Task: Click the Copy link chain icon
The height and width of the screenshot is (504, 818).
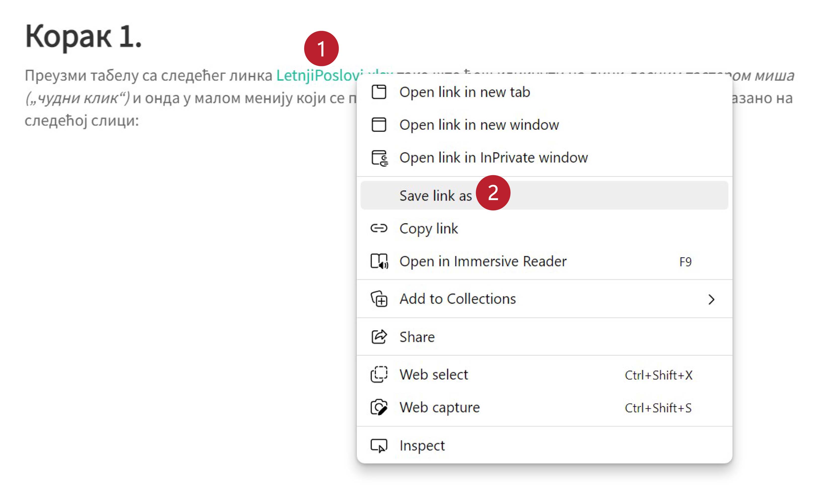Action: 379,228
